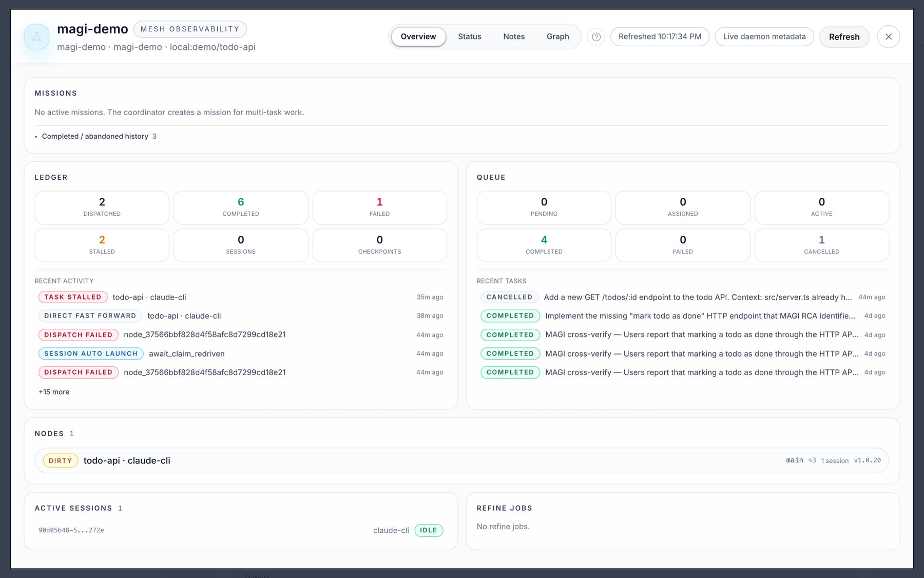The image size is (924, 578).
Task: Switch to the Graph tab
Action: (558, 37)
